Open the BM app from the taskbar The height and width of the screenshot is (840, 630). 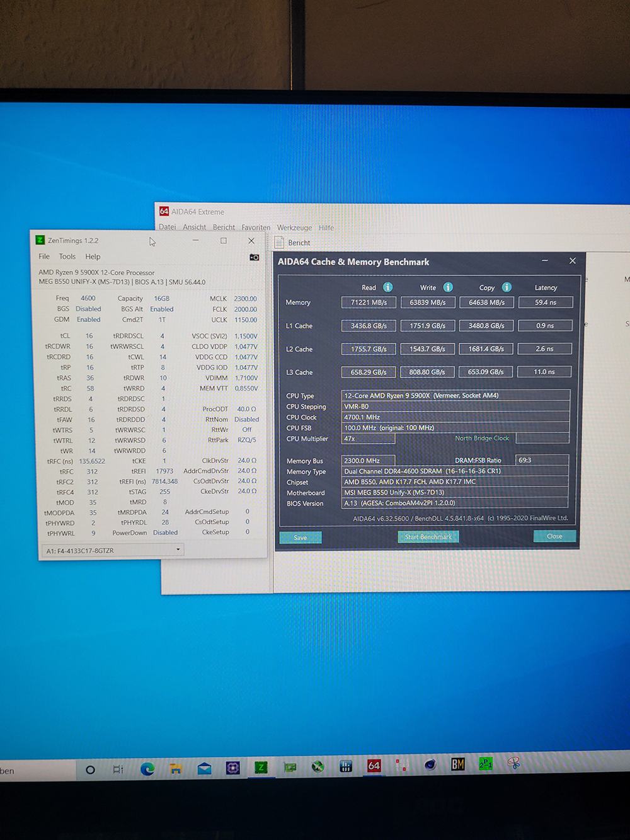click(x=458, y=764)
